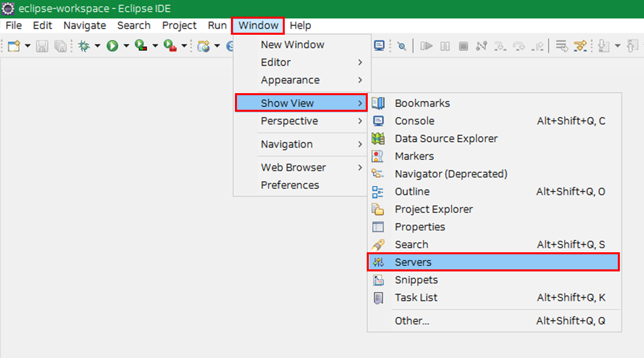The image size is (644, 358).
Task: Show the Servers view
Action: coord(494,262)
